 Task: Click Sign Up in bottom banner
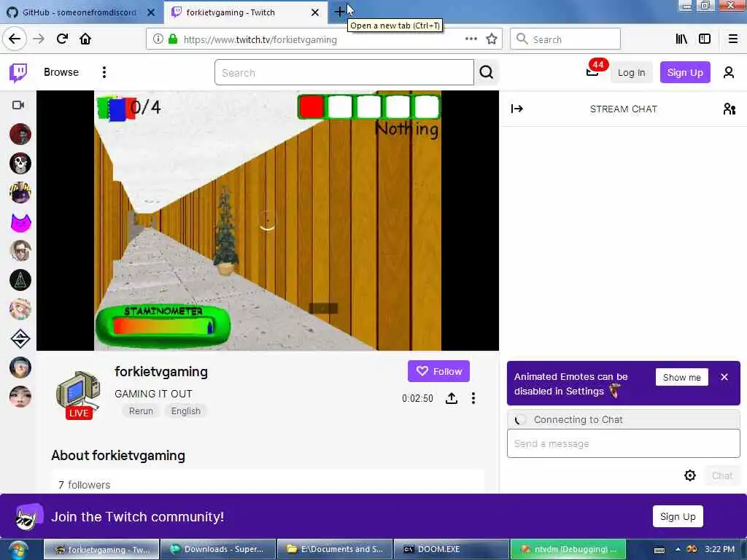click(678, 517)
